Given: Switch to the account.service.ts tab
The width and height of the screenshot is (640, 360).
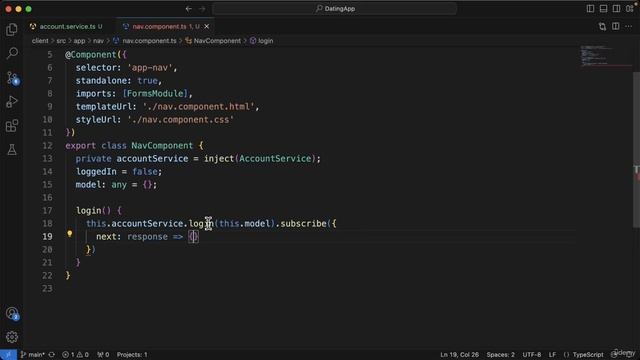Looking at the screenshot, I should pos(67,27).
